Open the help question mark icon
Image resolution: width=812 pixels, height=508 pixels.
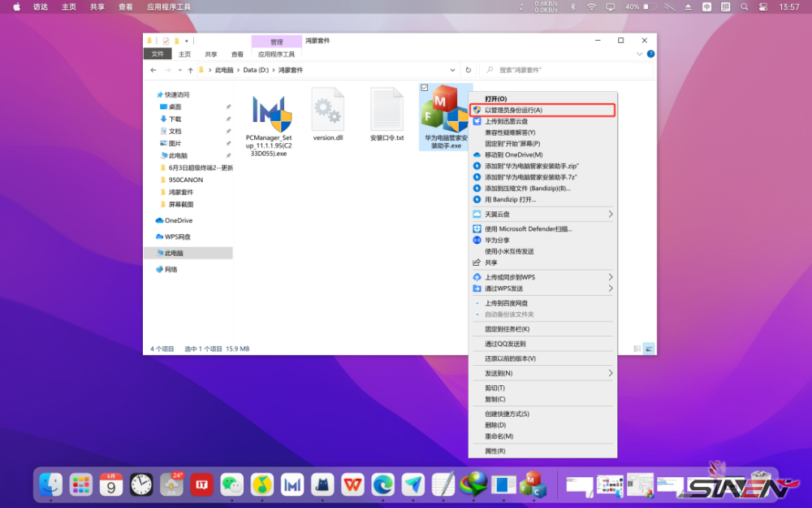[651, 54]
